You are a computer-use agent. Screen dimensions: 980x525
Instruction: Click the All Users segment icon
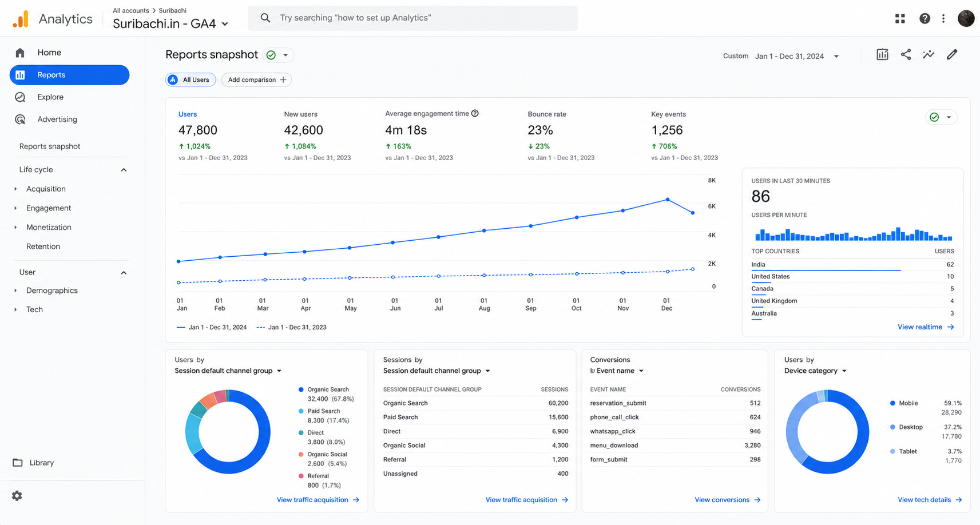click(173, 80)
